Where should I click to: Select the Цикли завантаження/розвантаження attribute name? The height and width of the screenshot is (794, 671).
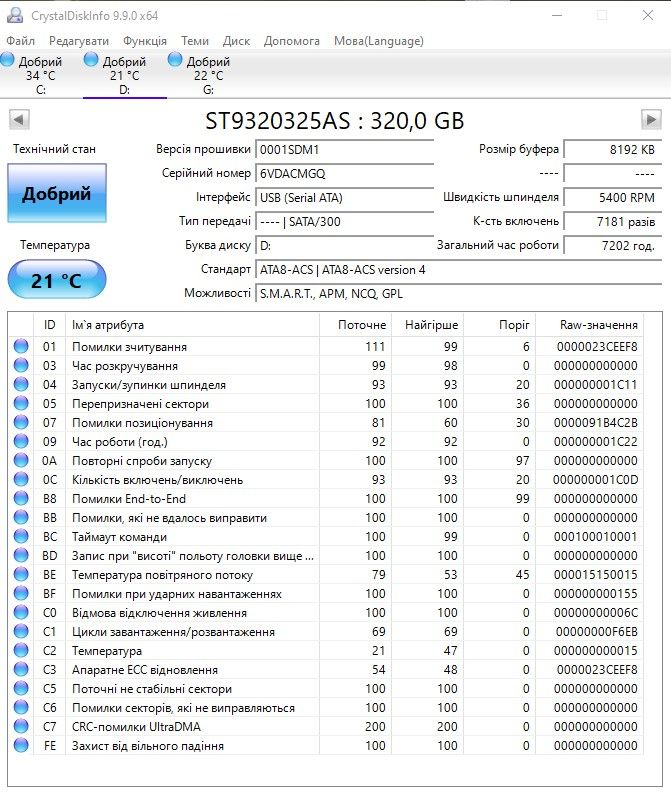[173, 632]
